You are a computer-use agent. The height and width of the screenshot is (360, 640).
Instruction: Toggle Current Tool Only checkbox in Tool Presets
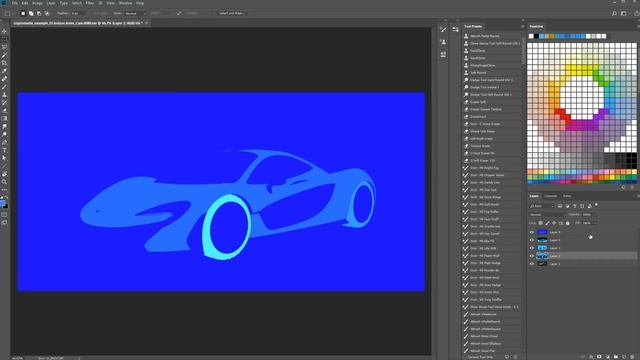pos(465,357)
